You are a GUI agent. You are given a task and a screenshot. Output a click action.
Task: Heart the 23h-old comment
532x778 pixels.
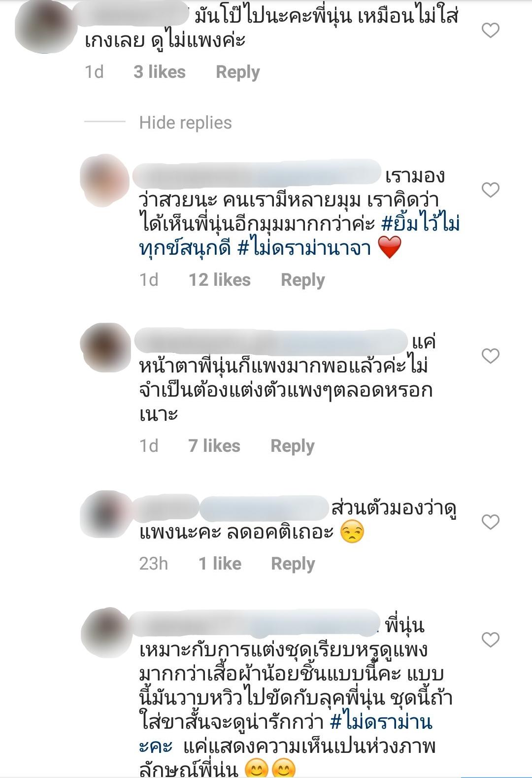pyautogui.click(x=490, y=522)
